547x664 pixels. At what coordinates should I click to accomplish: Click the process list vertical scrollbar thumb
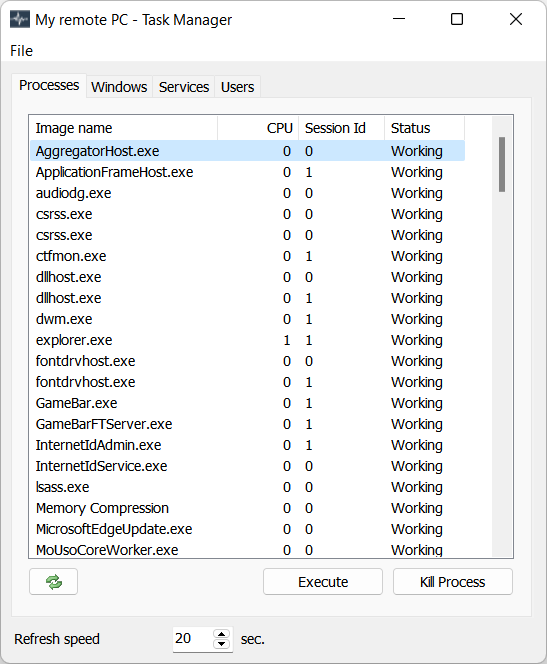click(502, 164)
